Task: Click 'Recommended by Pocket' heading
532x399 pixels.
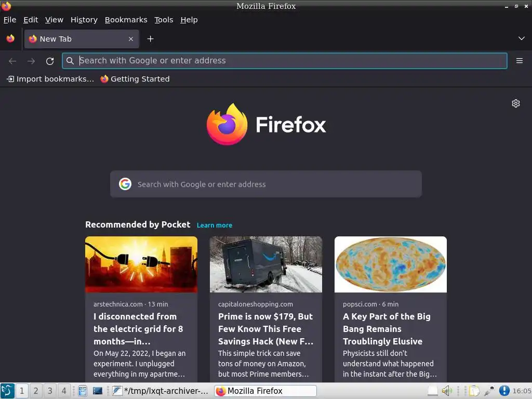Action: 138,224
